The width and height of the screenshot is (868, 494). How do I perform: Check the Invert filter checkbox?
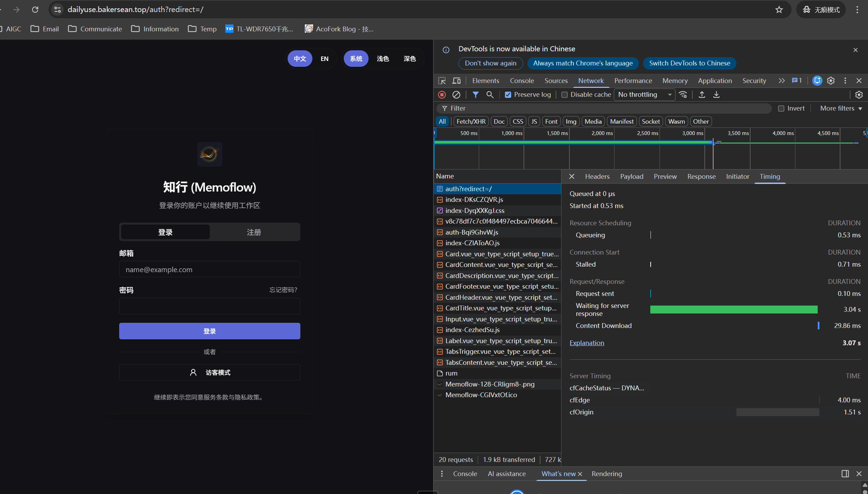781,109
